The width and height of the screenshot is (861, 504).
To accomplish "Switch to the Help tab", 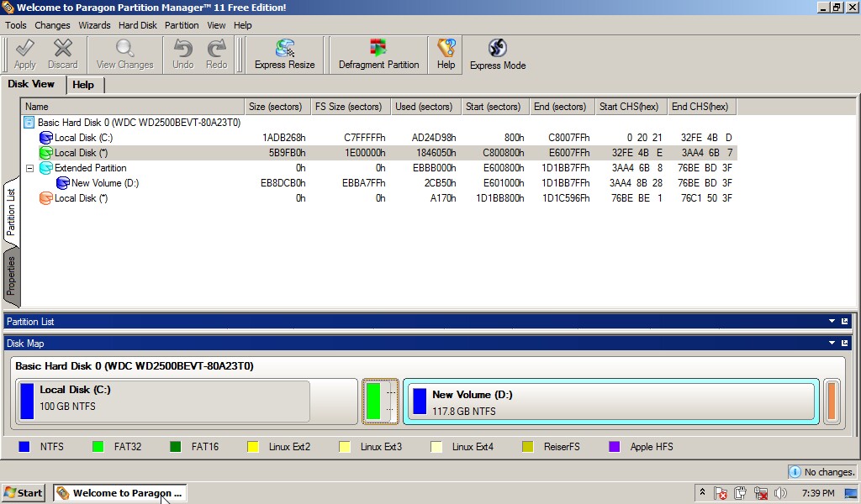I will click(83, 85).
